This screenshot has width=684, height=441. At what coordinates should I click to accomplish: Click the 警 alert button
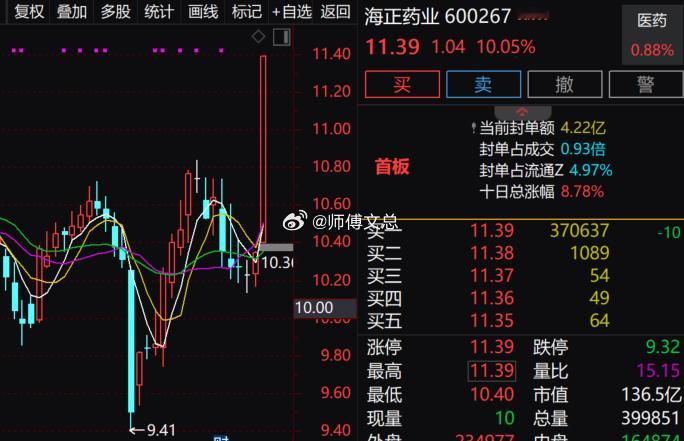pos(646,84)
